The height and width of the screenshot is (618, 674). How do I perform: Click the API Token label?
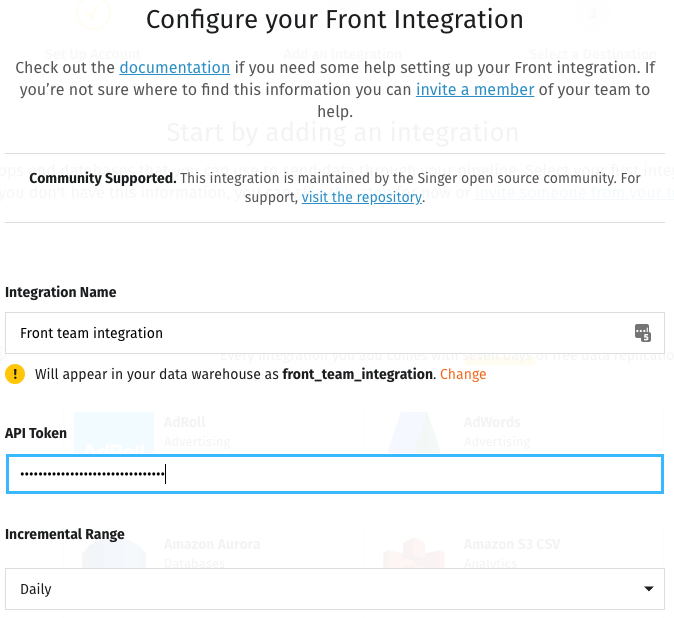tap(36, 433)
